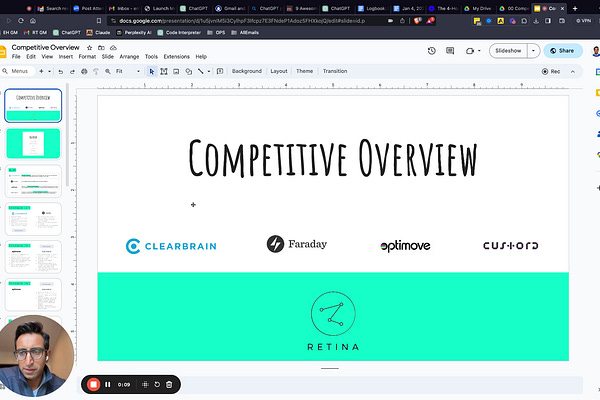Redo the last action
The image size is (600, 400).
click(72, 71)
